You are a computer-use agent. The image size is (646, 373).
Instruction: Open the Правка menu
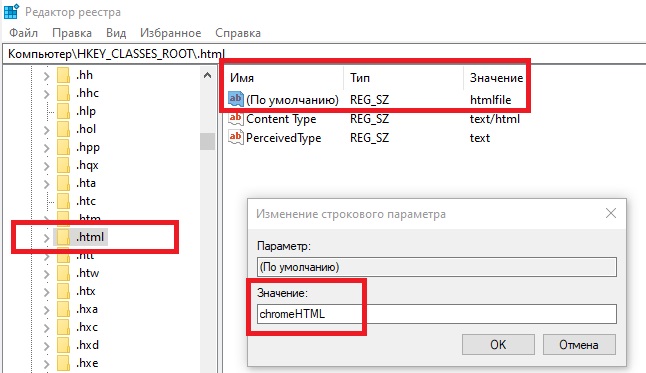72,33
